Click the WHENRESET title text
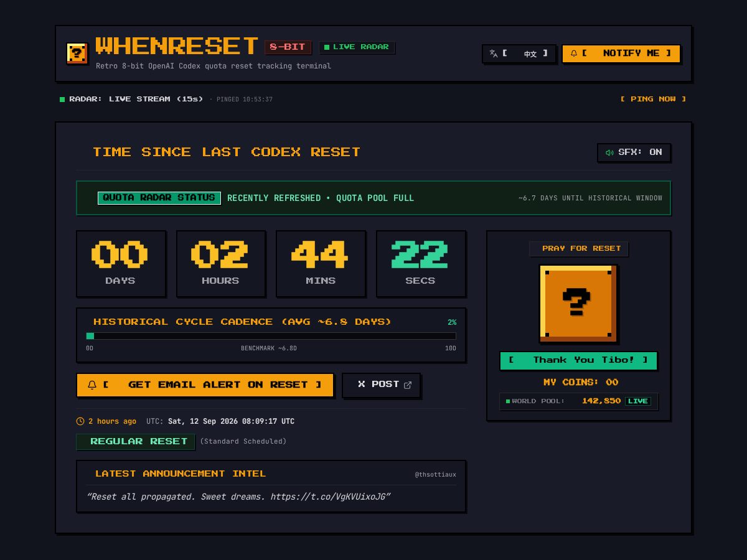 pyautogui.click(x=177, y=46)
